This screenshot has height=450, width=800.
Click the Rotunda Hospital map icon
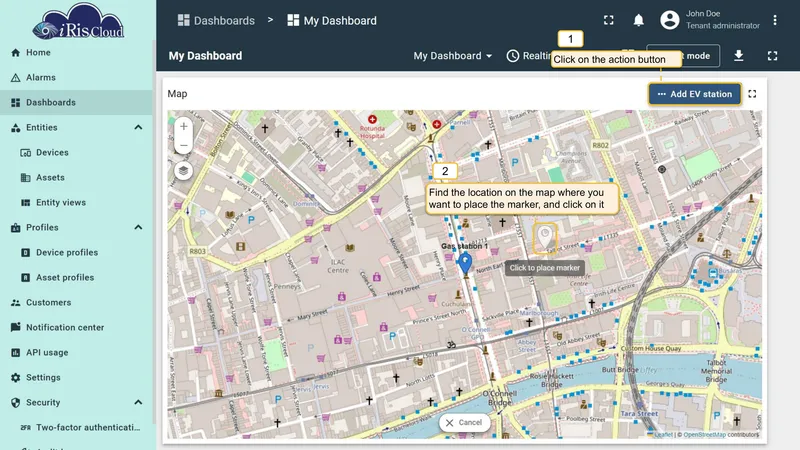click(x=372, y=119)
